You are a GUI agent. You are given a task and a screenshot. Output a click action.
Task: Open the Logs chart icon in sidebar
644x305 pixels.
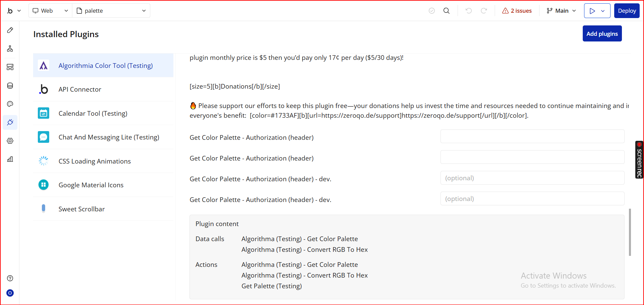(x=10, y=159)
